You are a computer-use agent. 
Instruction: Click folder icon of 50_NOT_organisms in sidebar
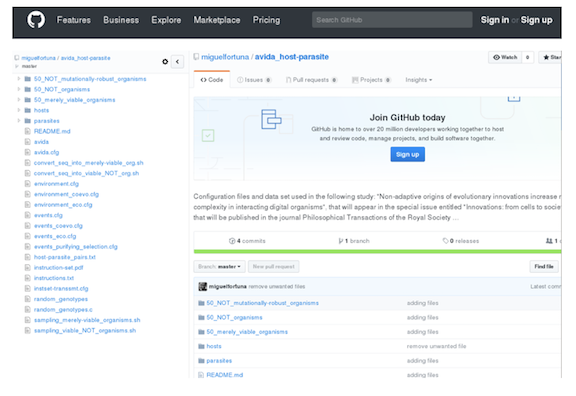click(28, 89)
